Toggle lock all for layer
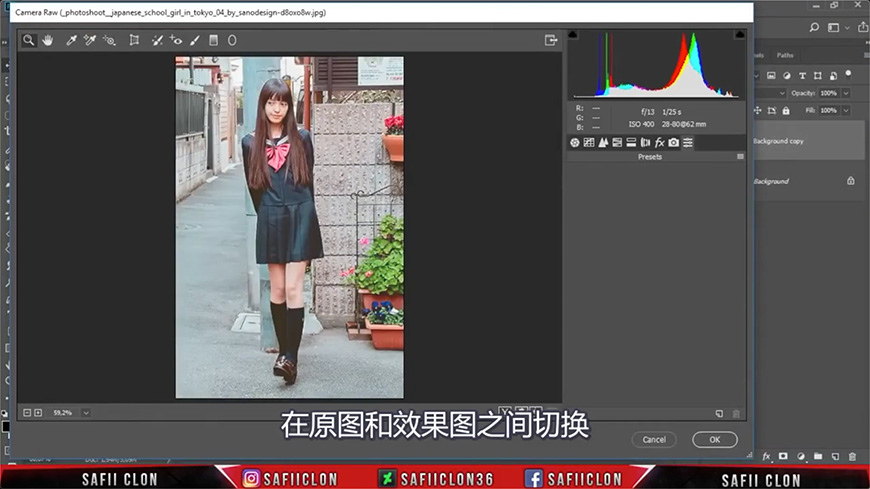 click(x=786, y=110)
